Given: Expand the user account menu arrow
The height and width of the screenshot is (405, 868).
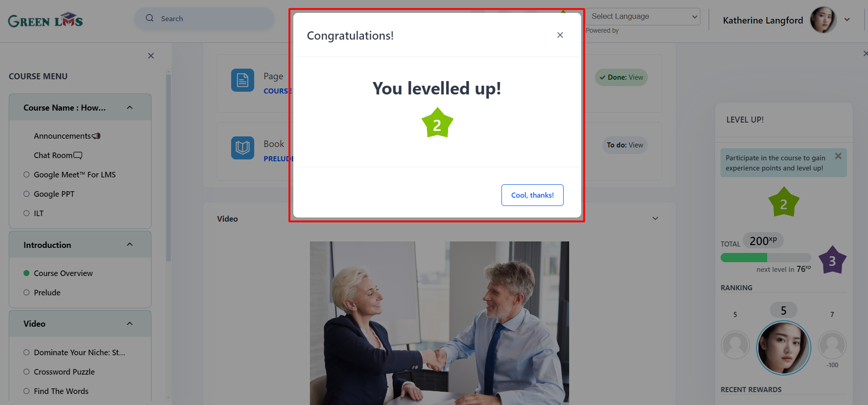Looking at the screenshot, I should (x=847, y=20).
